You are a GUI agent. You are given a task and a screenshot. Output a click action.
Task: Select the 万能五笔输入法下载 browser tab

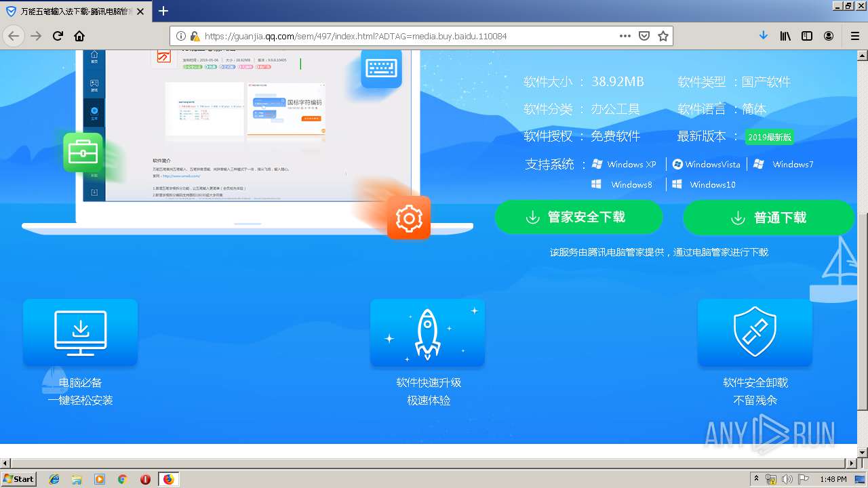(75, 12)
